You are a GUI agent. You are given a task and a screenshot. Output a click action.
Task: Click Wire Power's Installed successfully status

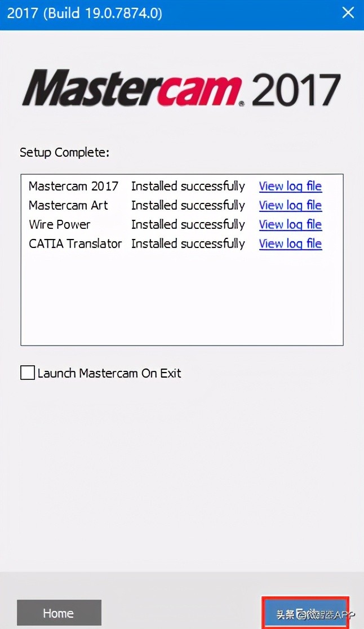188,224
